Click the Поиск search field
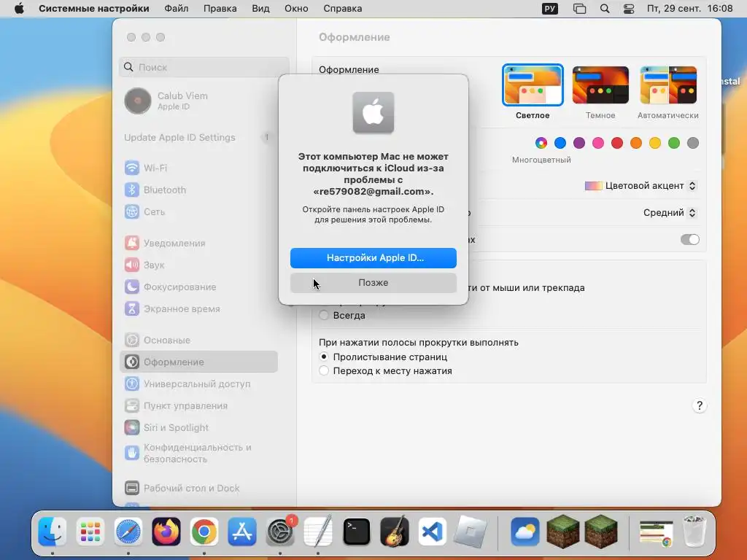 coord(204,67)
